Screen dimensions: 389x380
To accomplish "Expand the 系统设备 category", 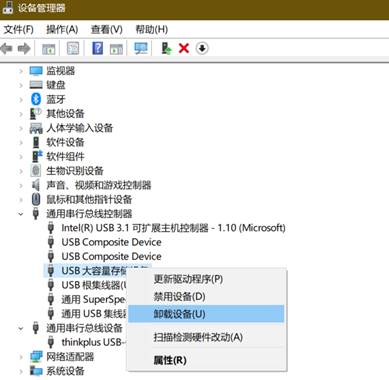I will 21,371.
